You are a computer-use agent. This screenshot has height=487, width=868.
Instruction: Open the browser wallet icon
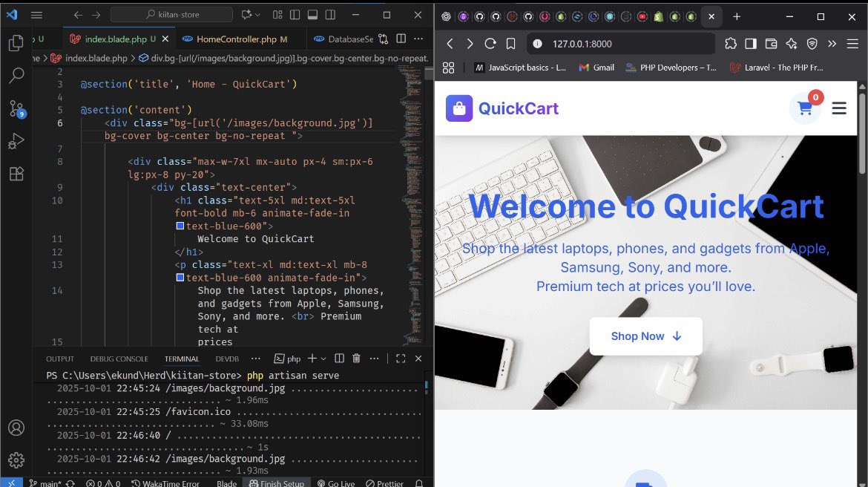click(x=771, y=44)
